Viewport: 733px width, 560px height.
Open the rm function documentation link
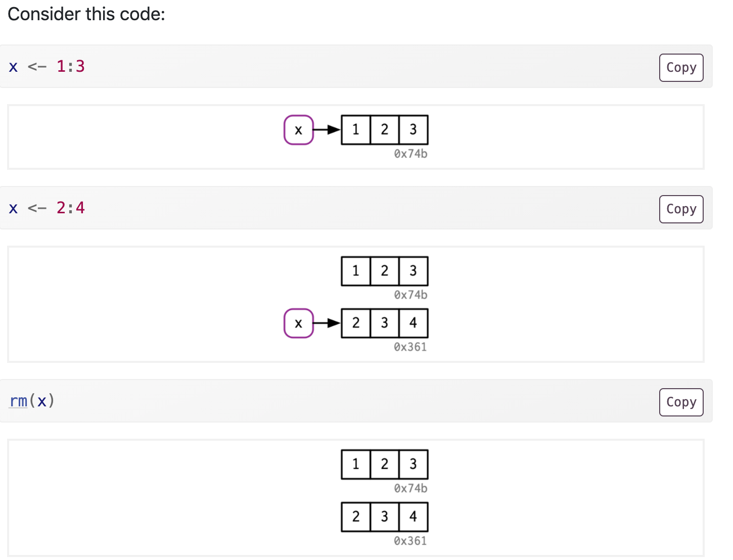[x=19, y=401]
